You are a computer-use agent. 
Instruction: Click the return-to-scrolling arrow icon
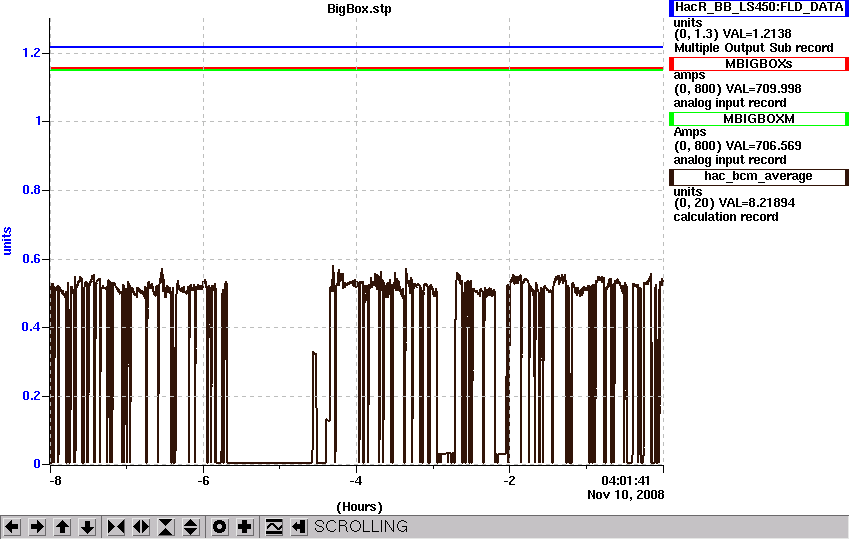[299, 527]
